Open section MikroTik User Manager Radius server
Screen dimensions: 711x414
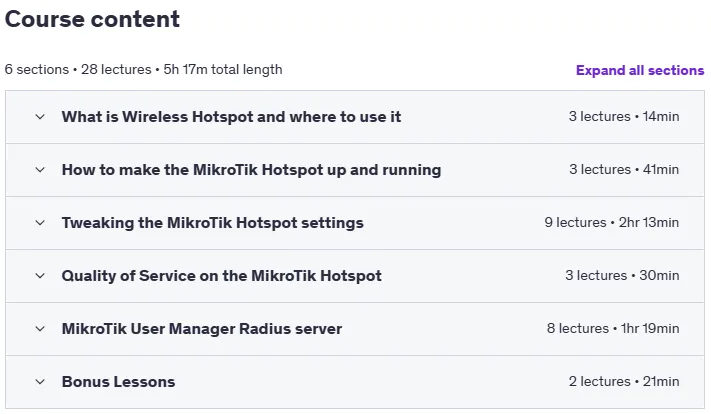202,329
